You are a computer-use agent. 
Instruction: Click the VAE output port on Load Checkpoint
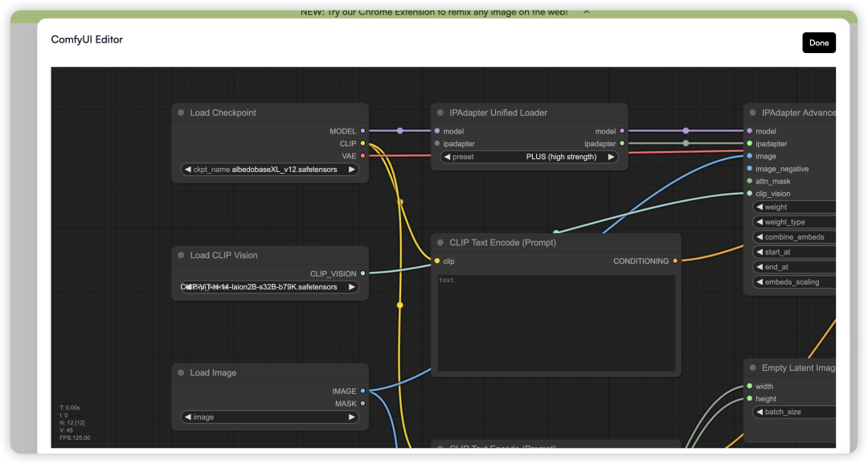coord(362,156)
